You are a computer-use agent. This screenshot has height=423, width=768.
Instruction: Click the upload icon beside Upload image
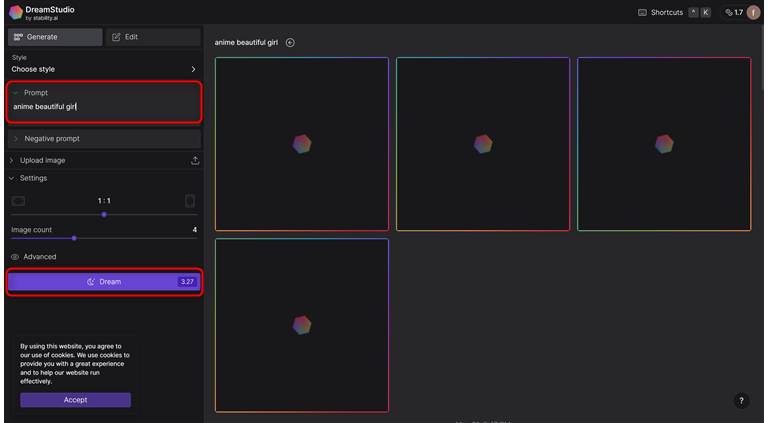[x=195, y=160]
